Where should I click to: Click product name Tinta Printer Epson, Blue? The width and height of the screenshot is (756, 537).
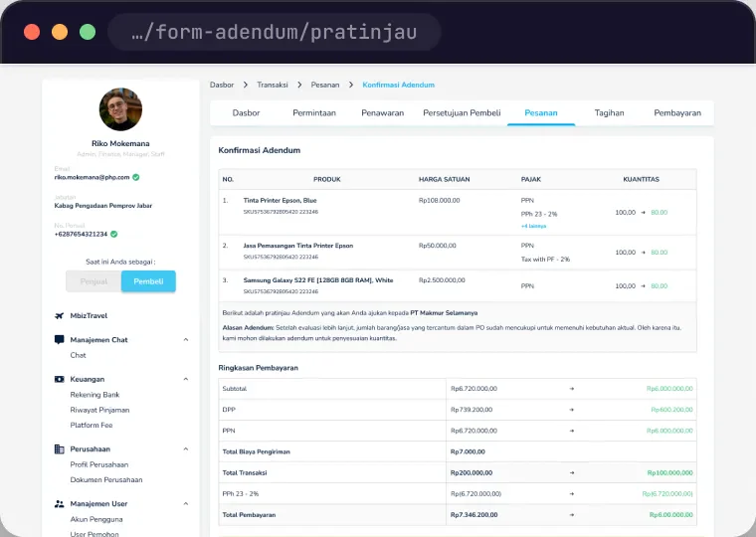tap(281, 201)
